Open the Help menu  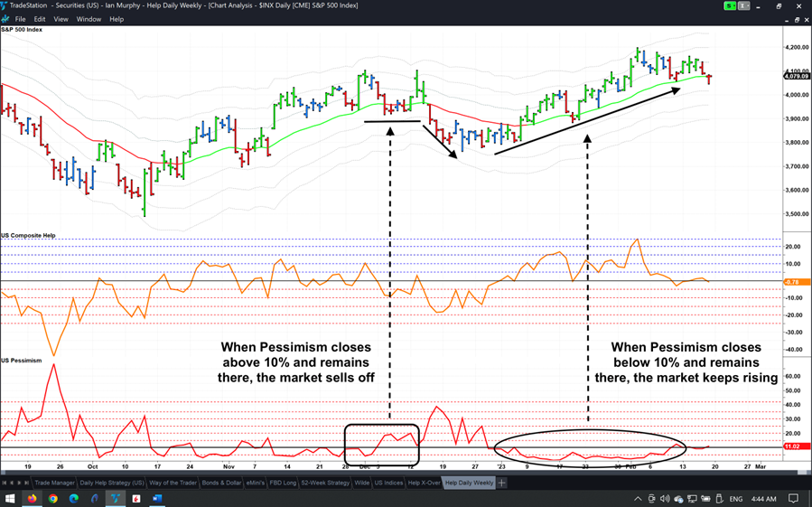pyautogui.click(x=117, y=19)
